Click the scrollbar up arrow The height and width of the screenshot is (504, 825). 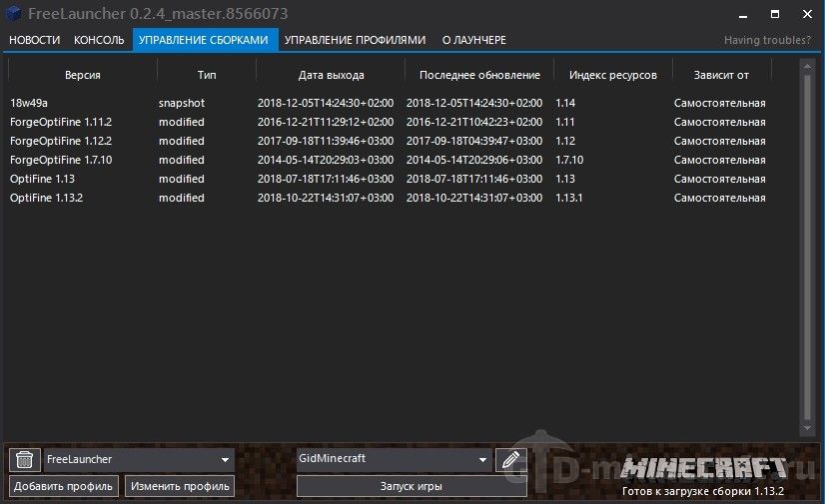[807, 66]
